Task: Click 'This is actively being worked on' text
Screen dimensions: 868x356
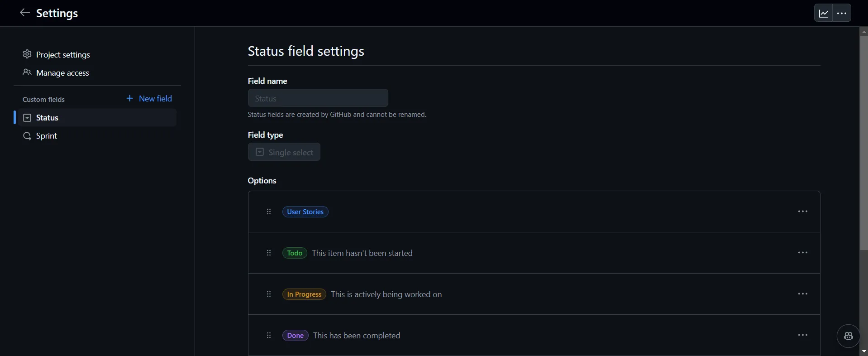Action: pos(386,294)
